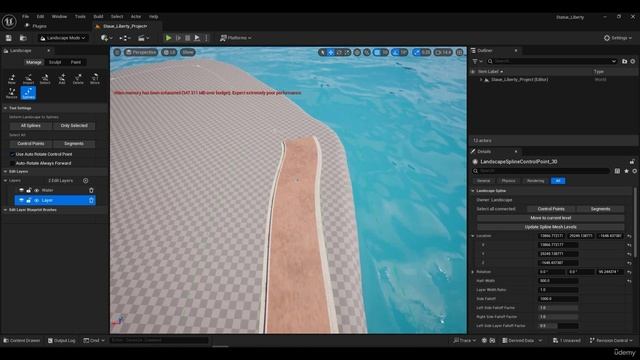This screenshot has height=360, width=640.
Task: Select the New landscape tool
Action: [x=12, y=79]
